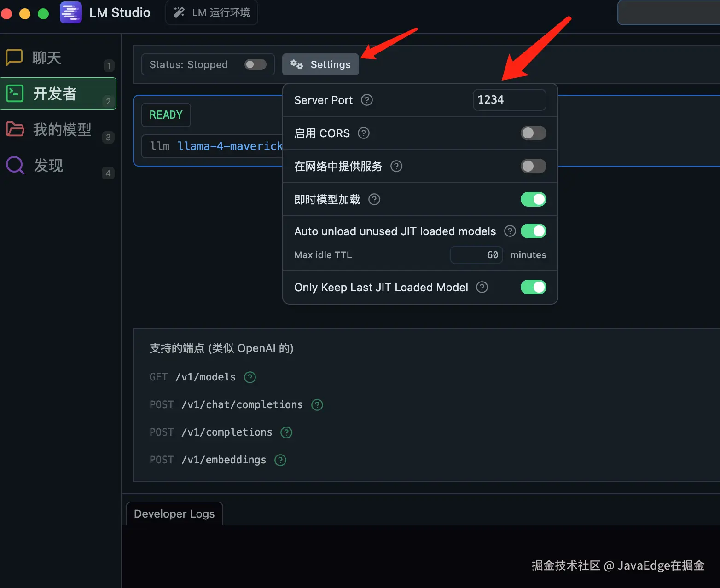Enable 在网络中提供服务 switch
The height and width of the screenshot is (588, 720).
coord(533,166)
